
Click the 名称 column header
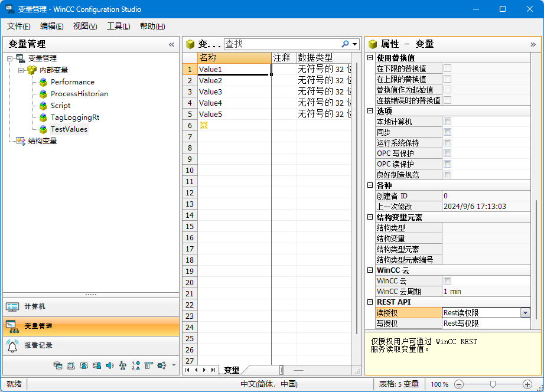[x=234, y=58]
